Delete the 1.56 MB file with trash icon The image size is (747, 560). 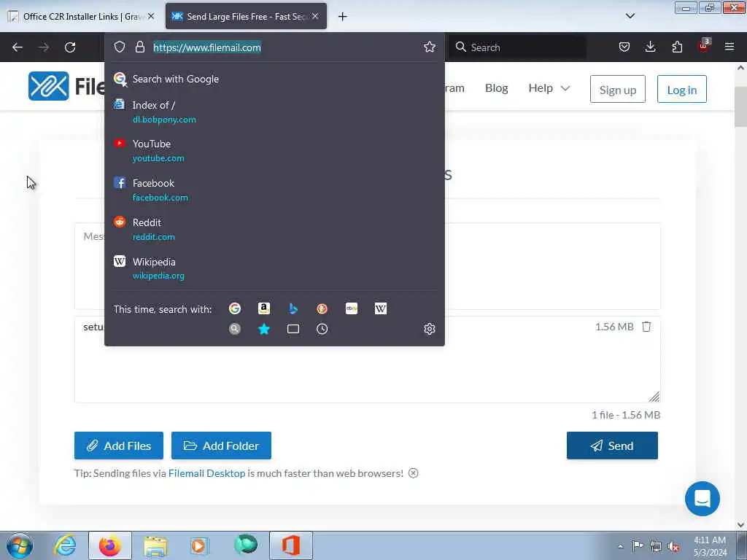[x=646, y=327]
